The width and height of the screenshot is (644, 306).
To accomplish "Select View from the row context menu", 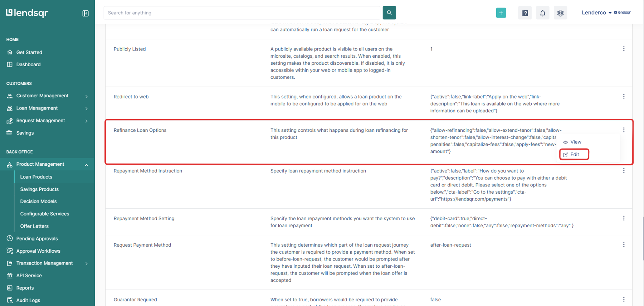I will point(572,142).
